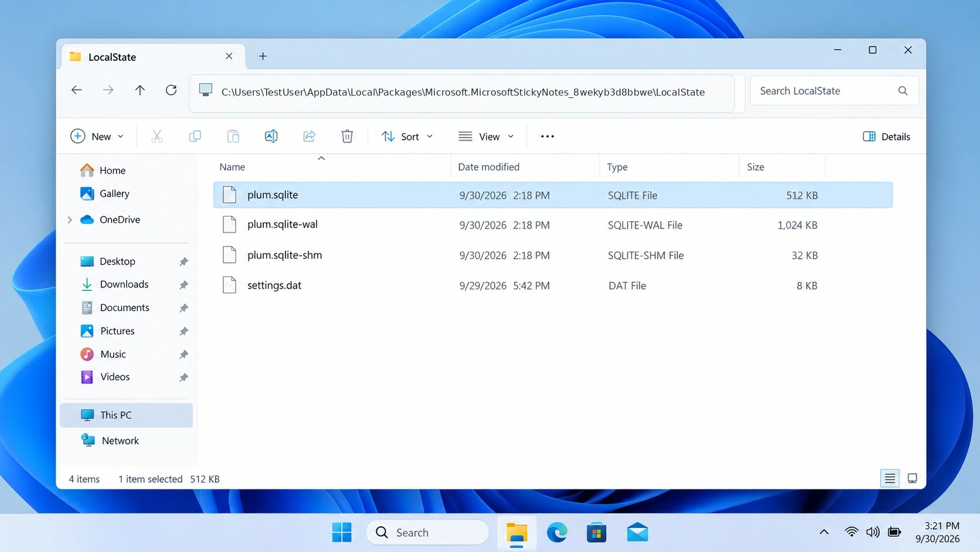Click the address bar path field

(x=462, y=92)
